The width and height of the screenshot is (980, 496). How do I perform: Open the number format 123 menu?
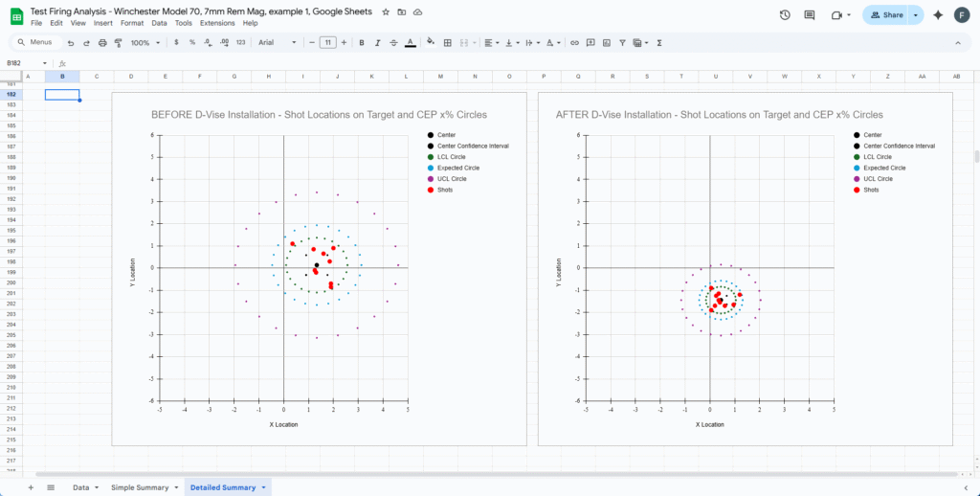[x=240, y=42]
